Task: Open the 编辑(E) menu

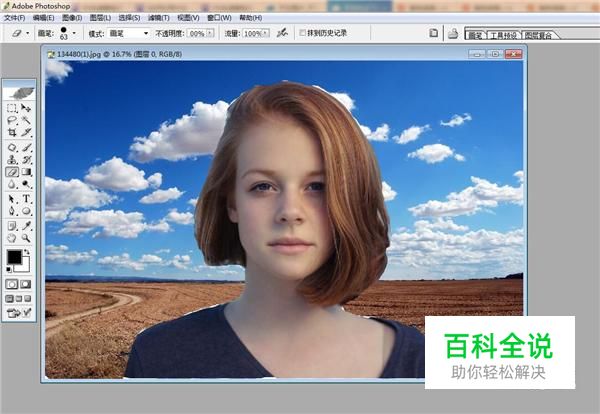Action: [44, 18]
